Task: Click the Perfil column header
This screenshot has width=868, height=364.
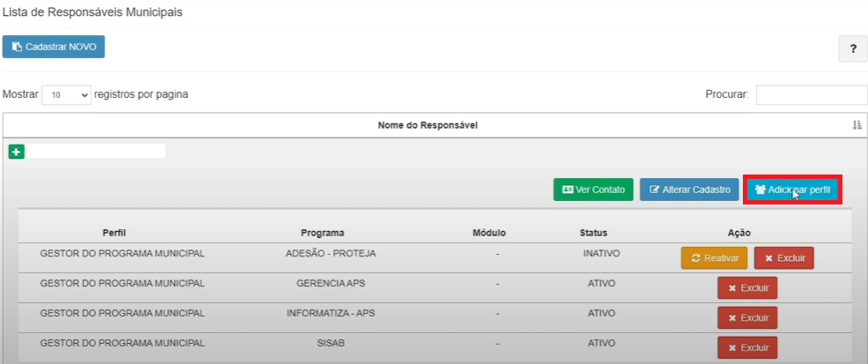Action: pos(115,234)
